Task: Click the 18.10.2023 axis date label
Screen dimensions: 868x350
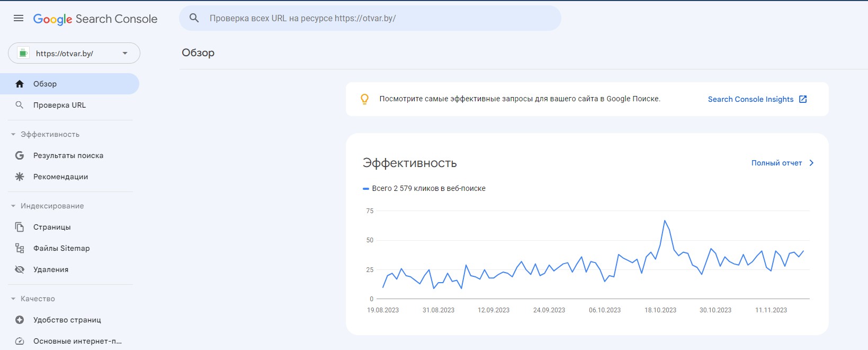Action: point(660,310)
